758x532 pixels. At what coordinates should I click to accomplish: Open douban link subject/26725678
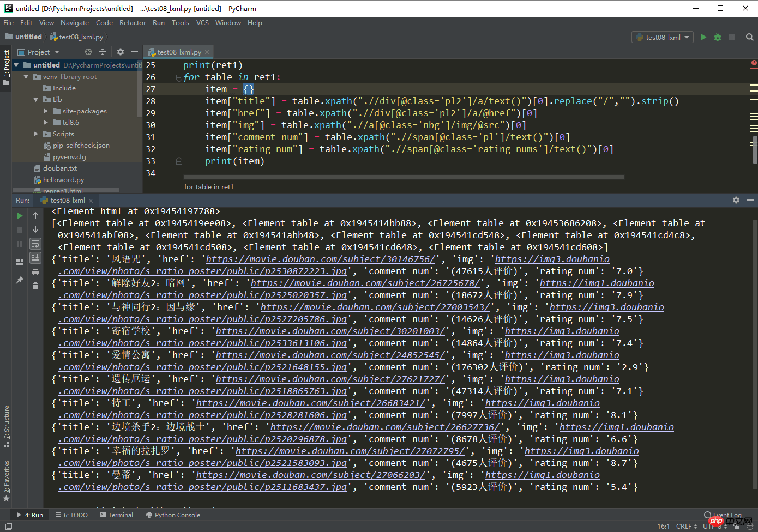[x=365, y=283]
